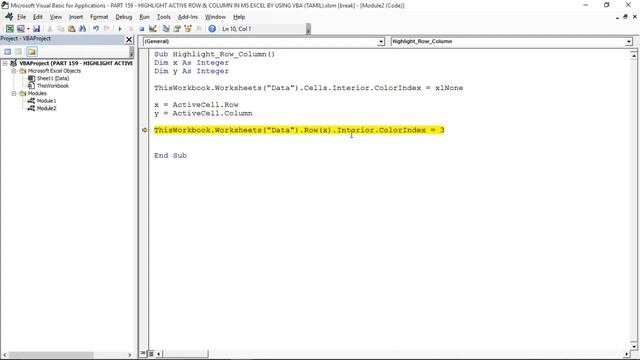
Task: Open the Properties Window icon
Action: (177, 29)
